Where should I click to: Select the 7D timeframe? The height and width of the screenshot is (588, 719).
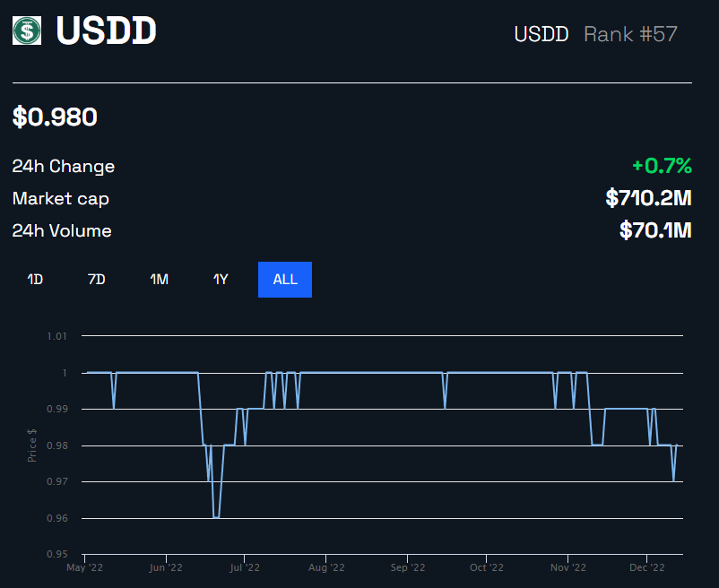pyautogui.click(x=96, y=279)
